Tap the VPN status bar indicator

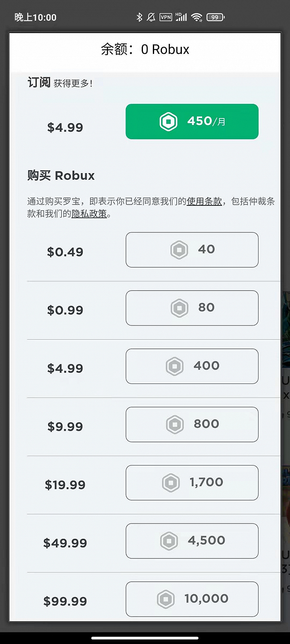click(166, 17)
